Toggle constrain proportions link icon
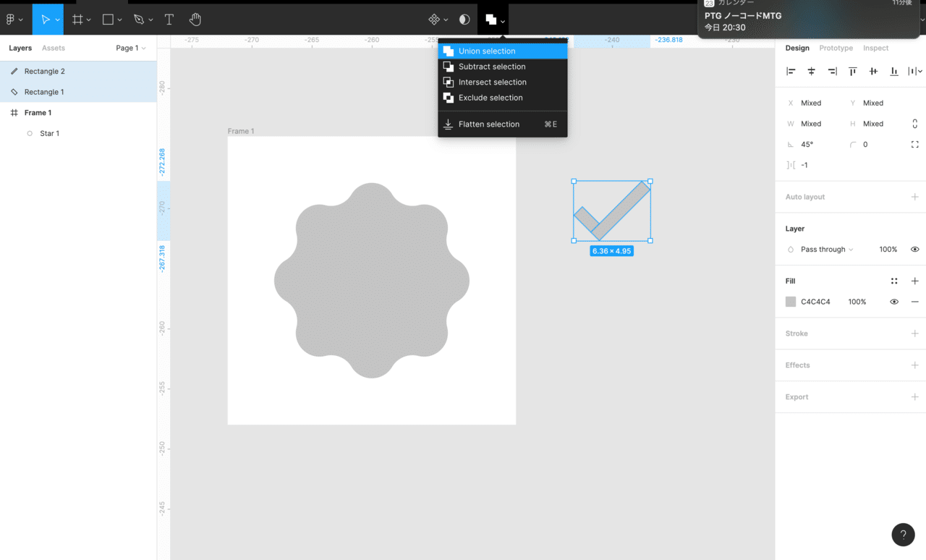 tap(914, 124)
